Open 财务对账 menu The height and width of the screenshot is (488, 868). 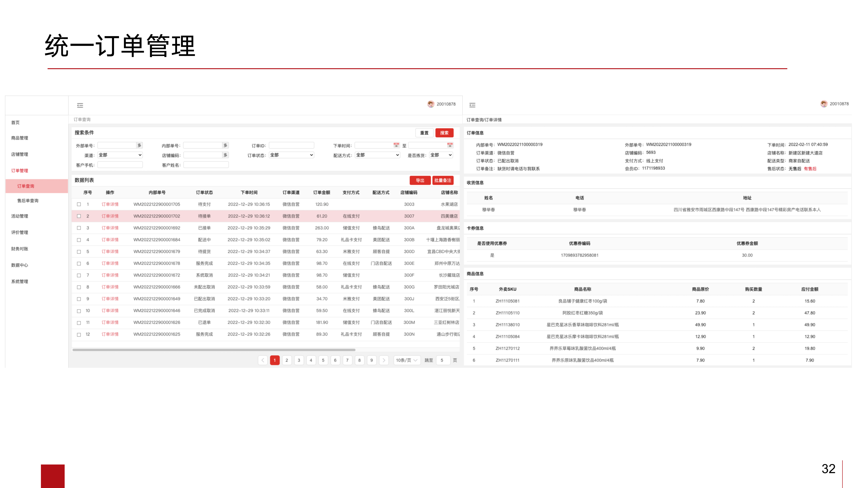20,249
